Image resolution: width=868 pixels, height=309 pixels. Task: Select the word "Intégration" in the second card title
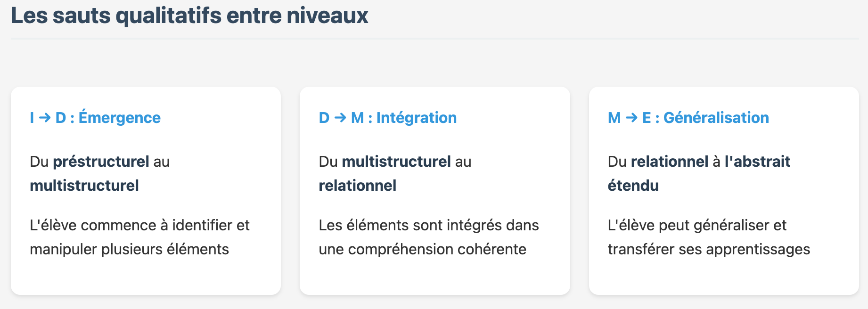[417, 118]
